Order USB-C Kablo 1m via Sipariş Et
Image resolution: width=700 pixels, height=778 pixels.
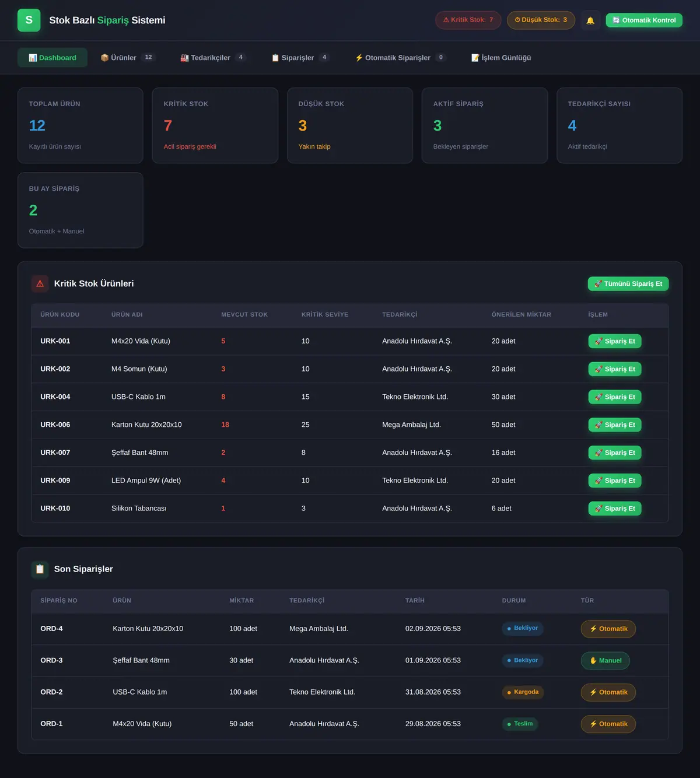coord(615,397)
